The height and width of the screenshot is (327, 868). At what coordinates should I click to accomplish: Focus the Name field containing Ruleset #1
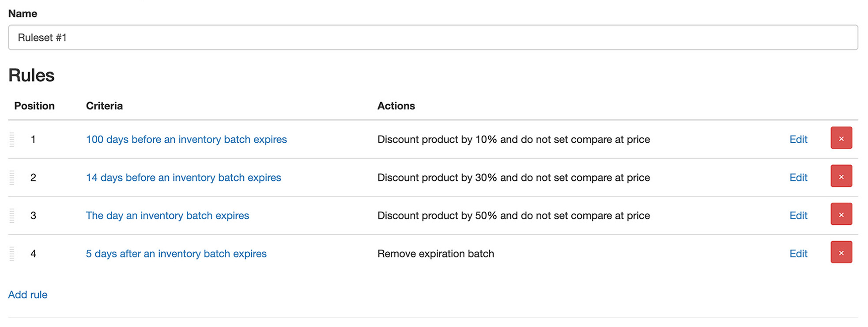coord(433,38)
